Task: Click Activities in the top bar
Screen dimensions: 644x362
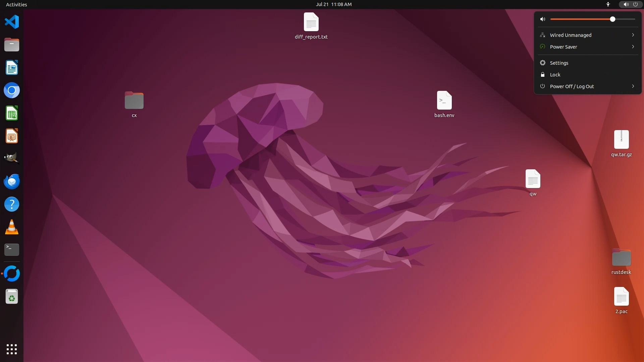Action: [x=16, y=4]
